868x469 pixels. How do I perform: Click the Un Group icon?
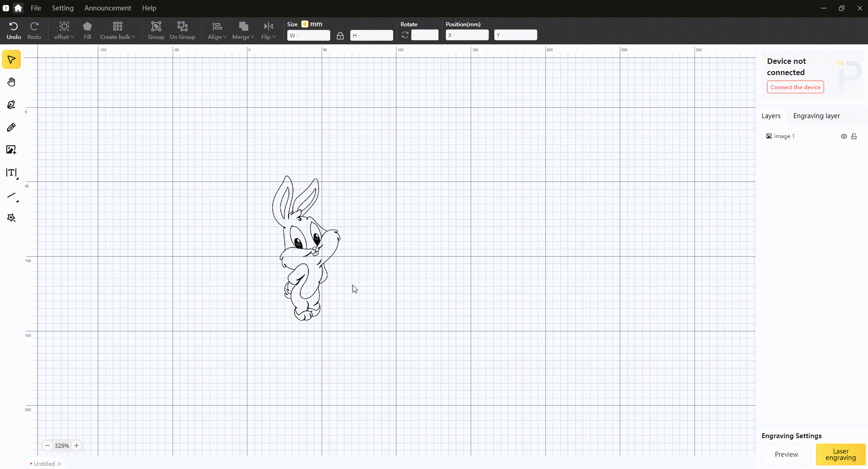[x=183, y=31]
